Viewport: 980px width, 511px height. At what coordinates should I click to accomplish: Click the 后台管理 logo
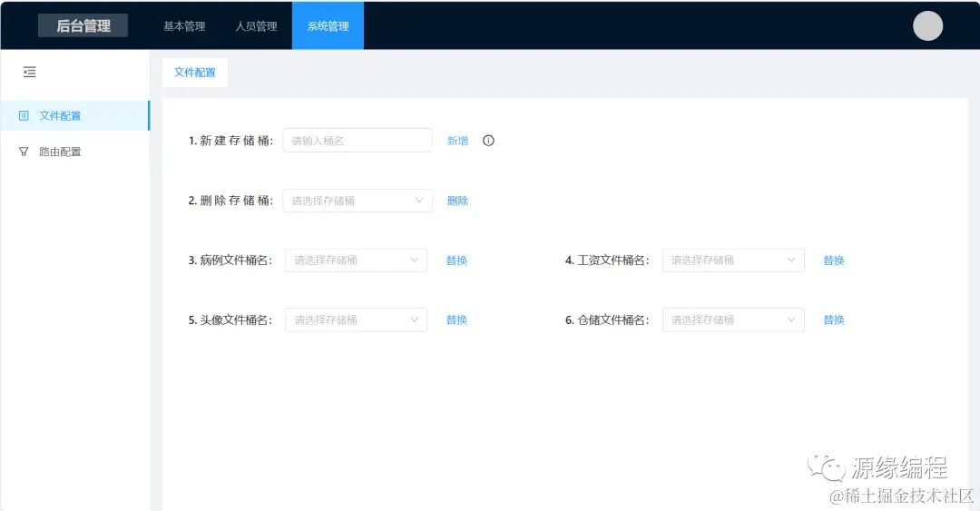pyautogui.click(x=83, y=25)
